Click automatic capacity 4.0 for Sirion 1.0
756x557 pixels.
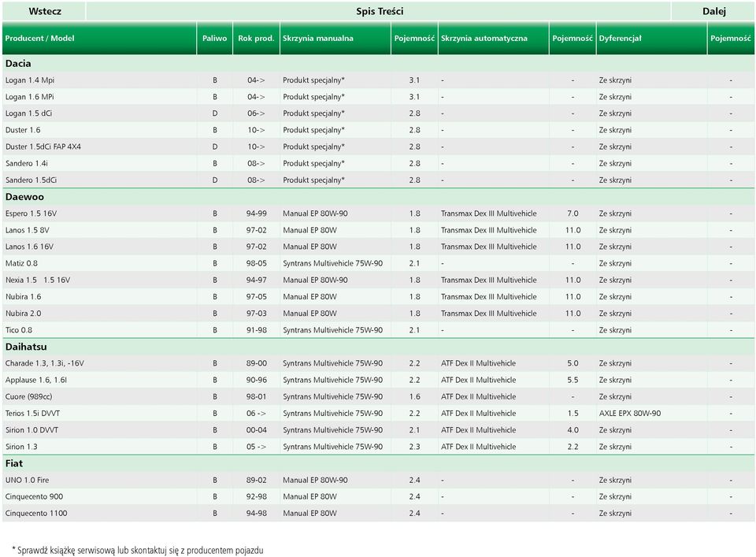click(x=573, y=430)
